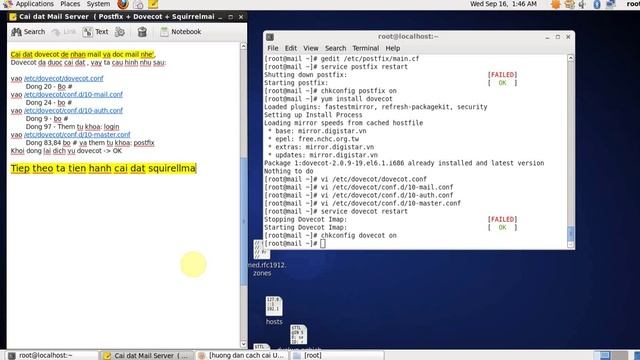
Task: Switch to Cai dat Mail Server taskbar button
Action: click(x=146, y=356)
